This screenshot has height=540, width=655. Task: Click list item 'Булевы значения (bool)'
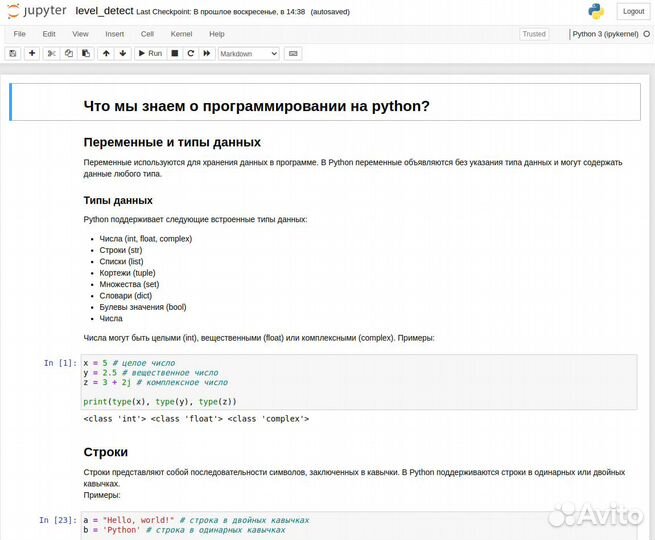coord(143,307)
